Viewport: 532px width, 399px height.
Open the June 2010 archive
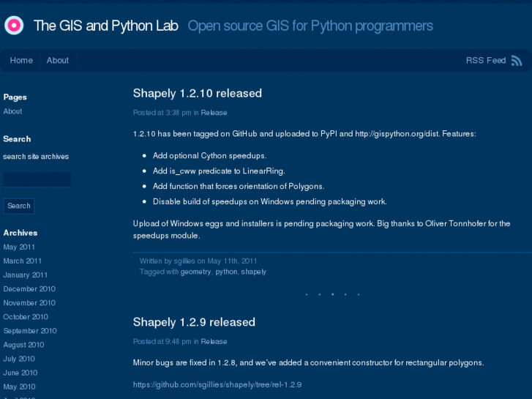(20, 373)
